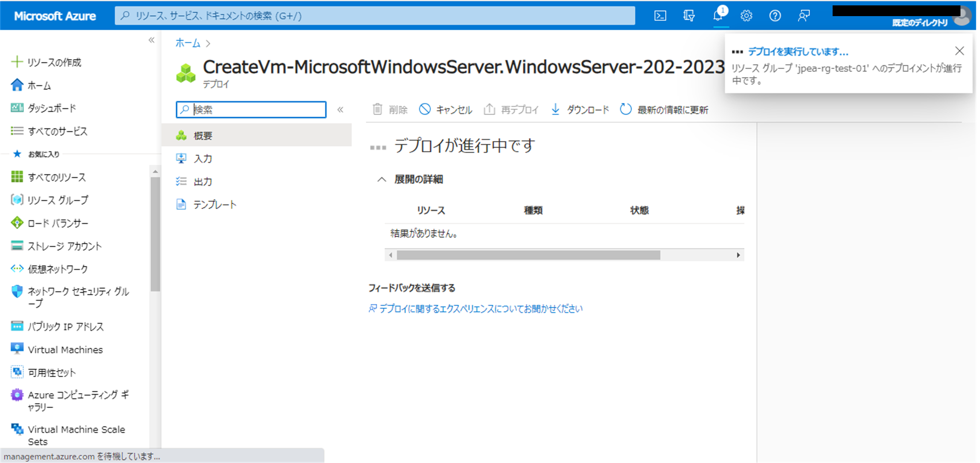The image size is (980, 463).
Task: Click the sidebar vertical scrollbar thumb
Action: (155, 234)
